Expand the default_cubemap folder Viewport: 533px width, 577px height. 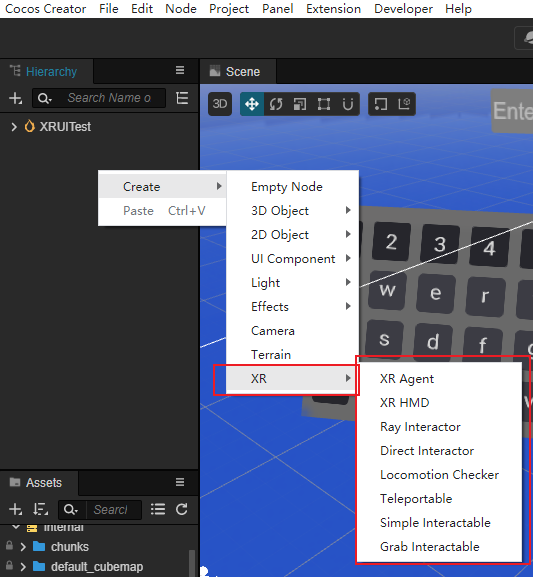click(x=23, y=567)
